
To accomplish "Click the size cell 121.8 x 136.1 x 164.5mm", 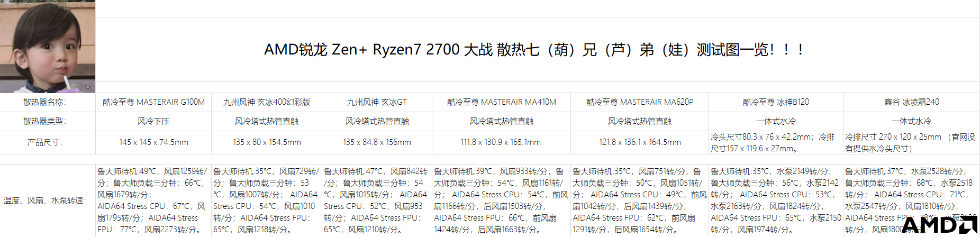I will pyautogui.click(x=639, y=142).
